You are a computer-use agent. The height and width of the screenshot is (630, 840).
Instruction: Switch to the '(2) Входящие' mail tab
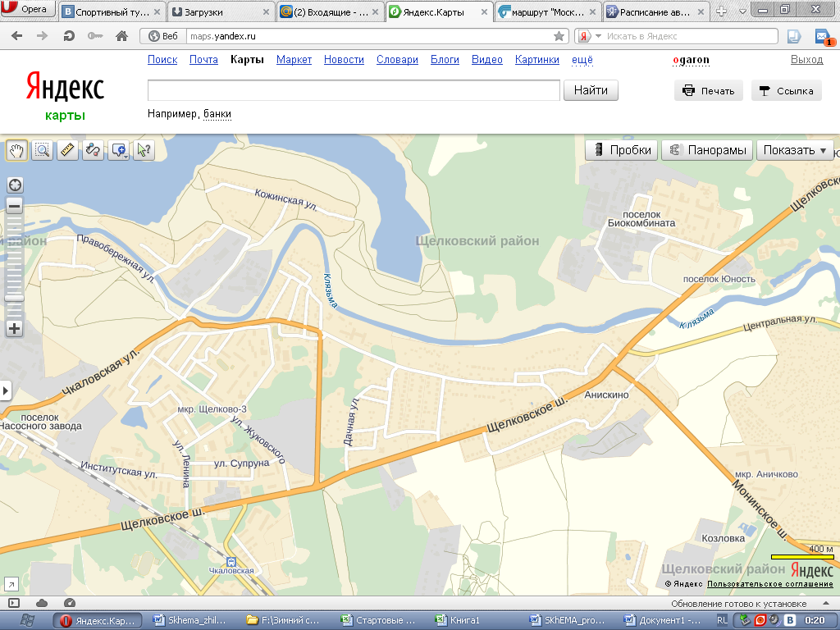tap(330, 11)
